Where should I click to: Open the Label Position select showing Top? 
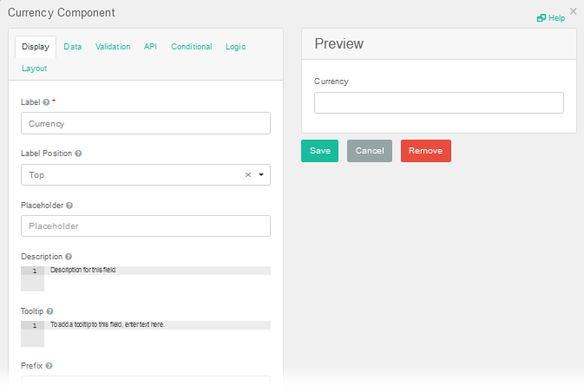(x=130, y=174)
